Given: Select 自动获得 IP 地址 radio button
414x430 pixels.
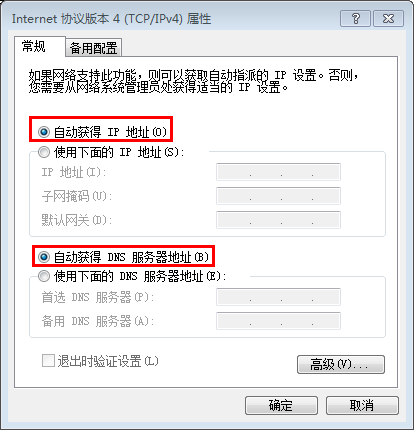Looking at the screenshot, I should click(x=44, y=132).
